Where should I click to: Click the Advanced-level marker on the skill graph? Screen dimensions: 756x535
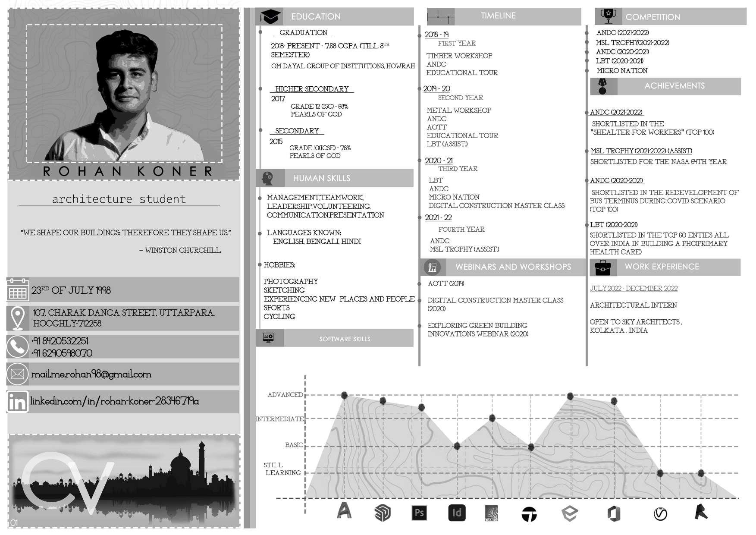click(344, 394)
